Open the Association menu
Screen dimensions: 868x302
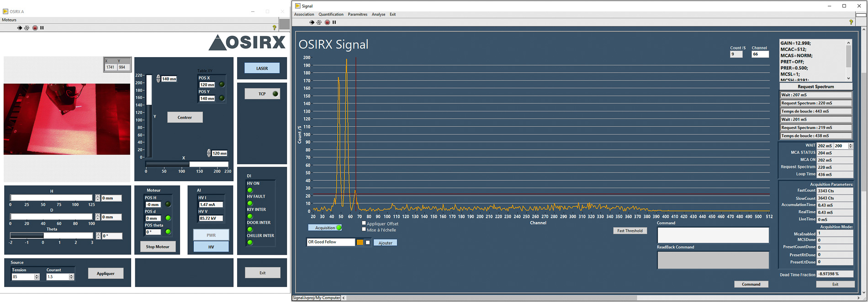[x=304, y=14]
